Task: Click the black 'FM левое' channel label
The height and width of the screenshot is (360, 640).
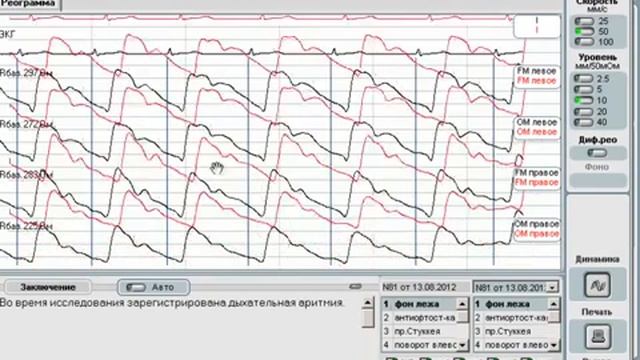Action: 536,71
